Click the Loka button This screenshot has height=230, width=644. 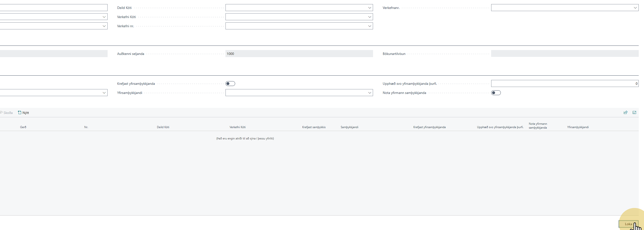(628, 224)
